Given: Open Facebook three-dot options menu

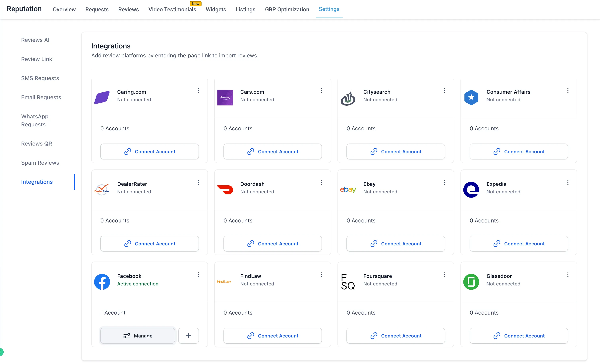Looking at the screenshot, I should click(x=199, y=275).
